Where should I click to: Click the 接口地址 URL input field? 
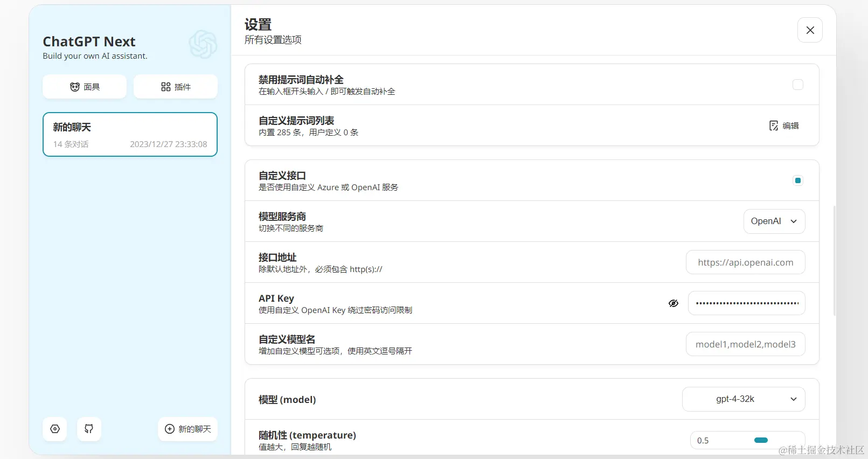point(746,262)
